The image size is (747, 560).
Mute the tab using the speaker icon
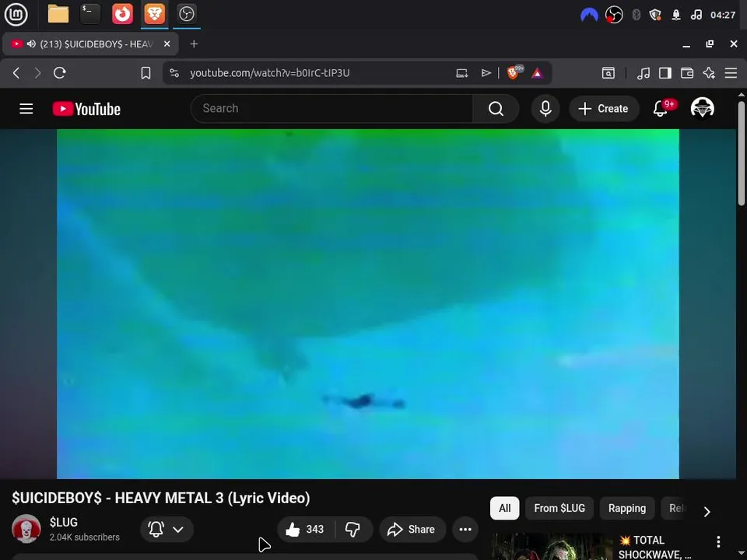[31, 44]
